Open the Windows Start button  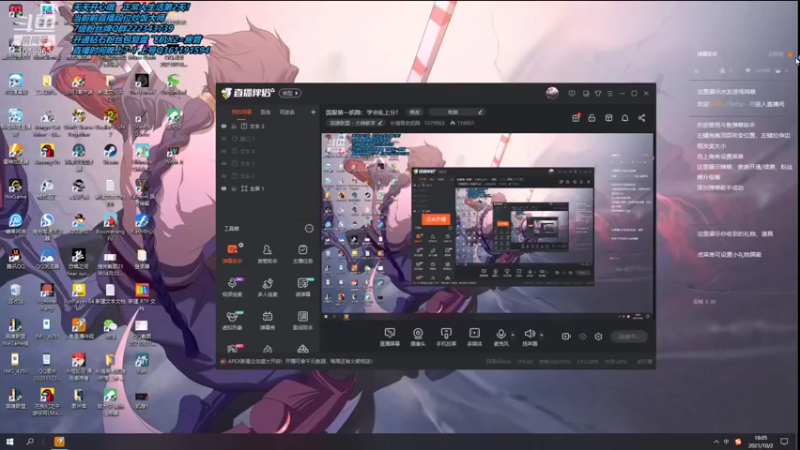point(9,441)
